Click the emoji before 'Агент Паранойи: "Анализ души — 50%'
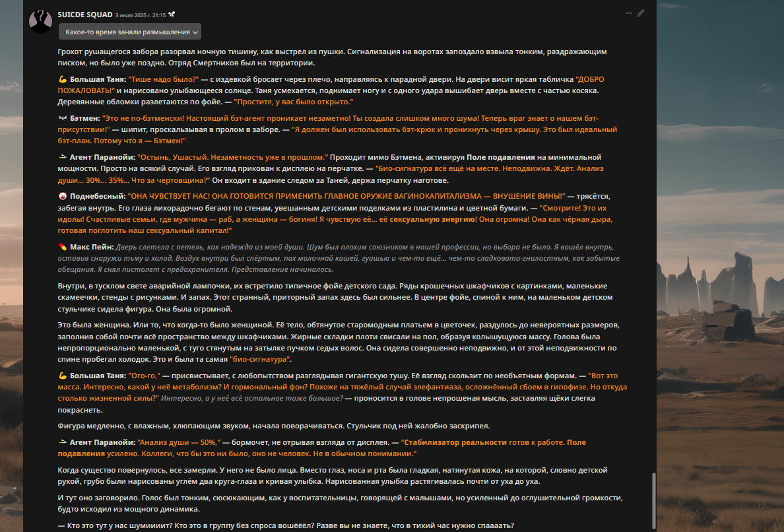The height and width of the screenshot is (532, 784). (63, 442)
